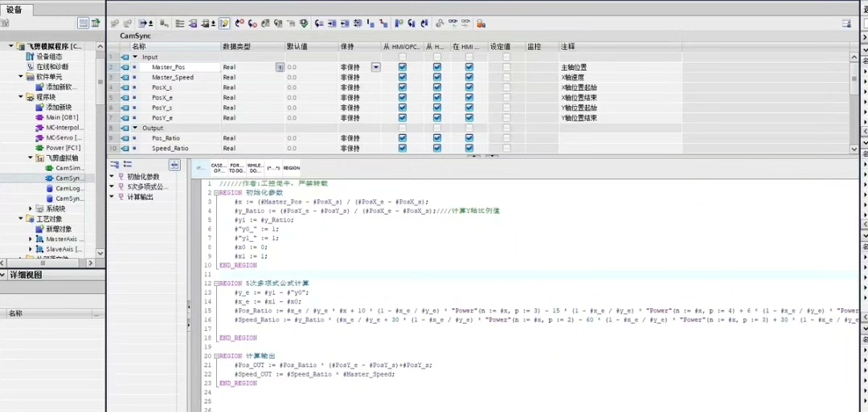
Task: Click the first glasses monitoring icon
Action: pos(452,23)
